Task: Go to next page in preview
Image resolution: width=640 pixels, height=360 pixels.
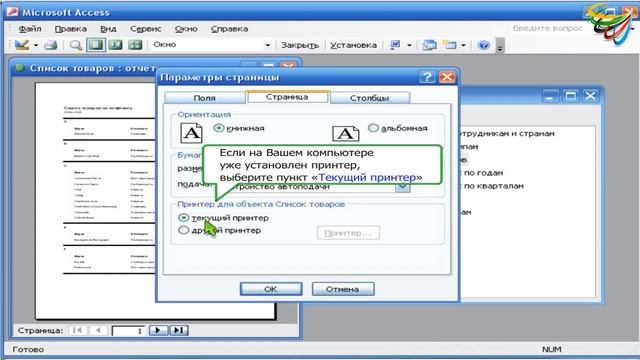Action: (x=158, y=330)
